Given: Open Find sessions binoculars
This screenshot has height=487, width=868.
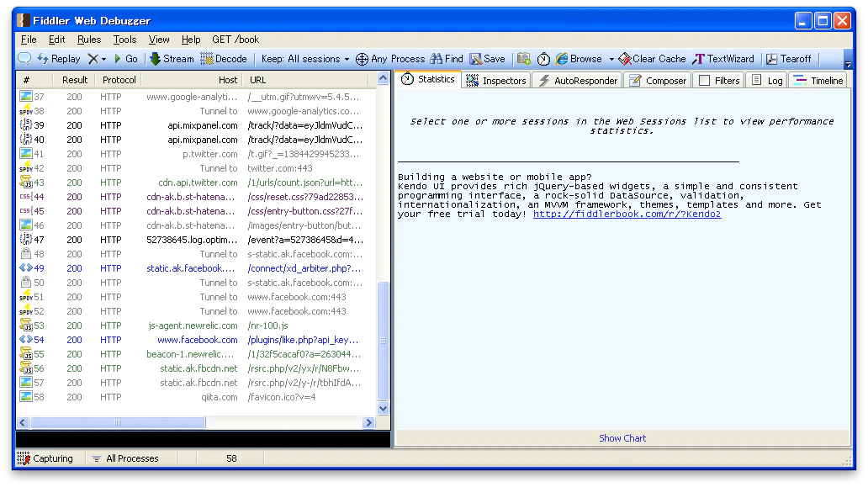Looking at the screenshot, I should coord(446,59).
